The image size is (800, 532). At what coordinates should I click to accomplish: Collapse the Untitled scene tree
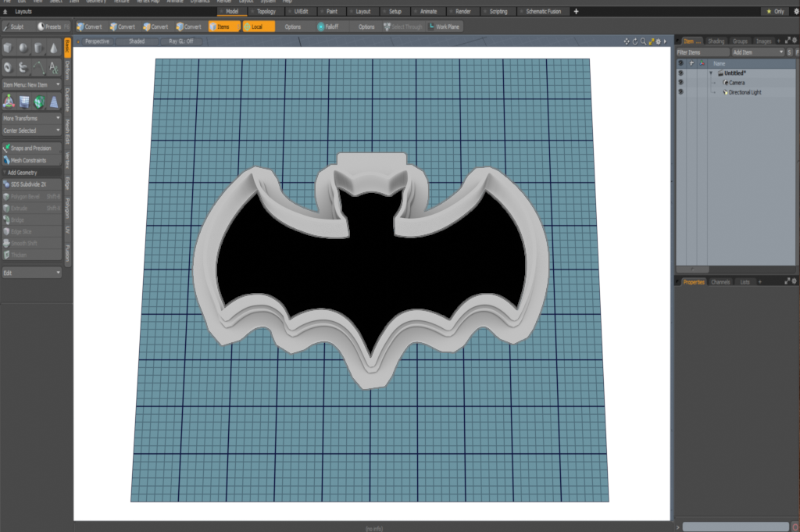tap(711, 73)
